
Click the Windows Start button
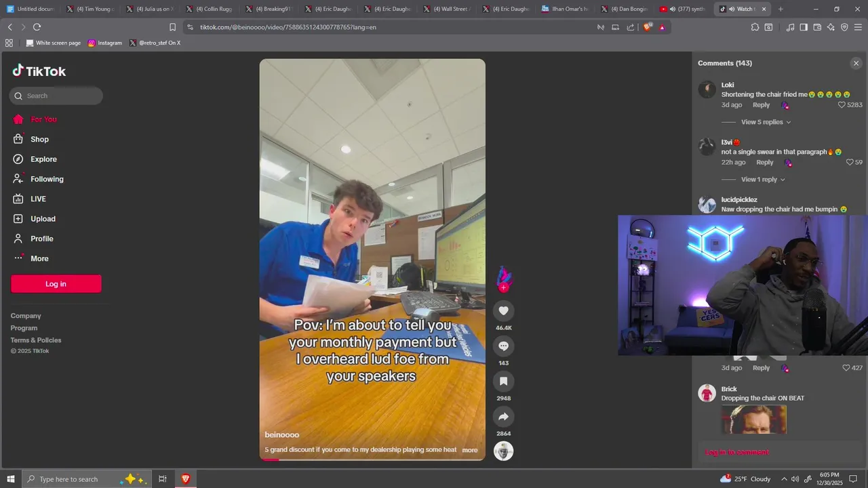pyautogui.click(x=11, y=479)
